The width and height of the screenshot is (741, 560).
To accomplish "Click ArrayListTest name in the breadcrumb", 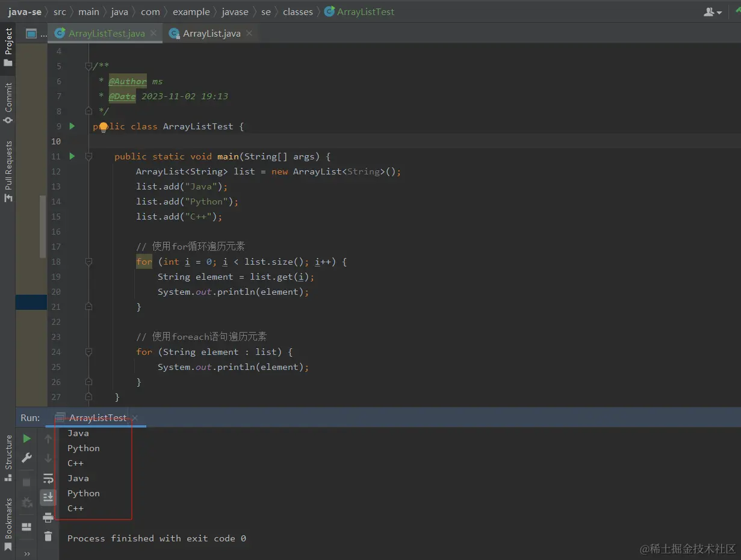I will tap(366, 11).
